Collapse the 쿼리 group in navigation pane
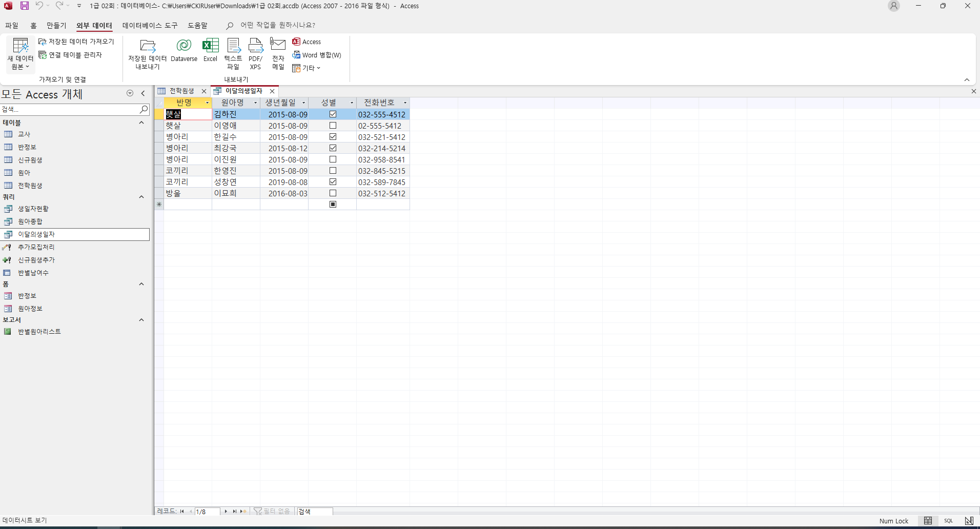This screenshot has width=980, height=529. click(141, 197)
